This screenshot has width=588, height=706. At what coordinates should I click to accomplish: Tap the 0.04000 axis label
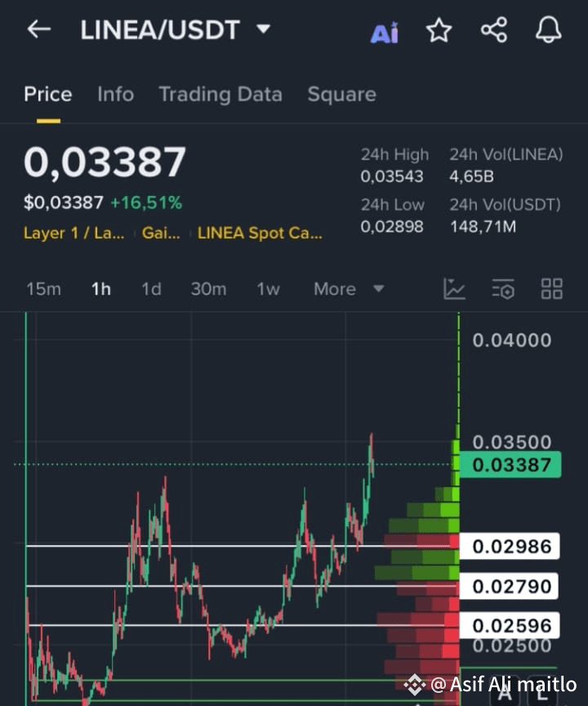tap(512, 341)
